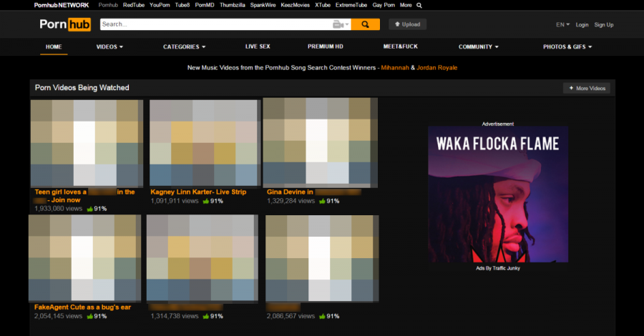Open the Waka Flocka Flame advertisement image

pos(498,194)
